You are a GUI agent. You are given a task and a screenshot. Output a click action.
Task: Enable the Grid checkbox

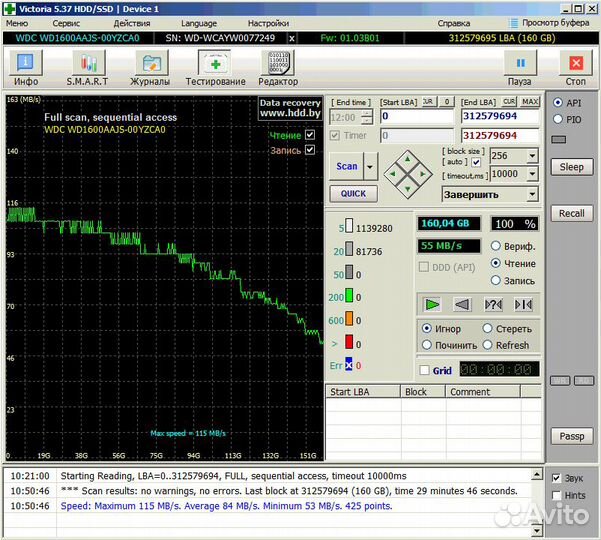[x=425, y=370]
